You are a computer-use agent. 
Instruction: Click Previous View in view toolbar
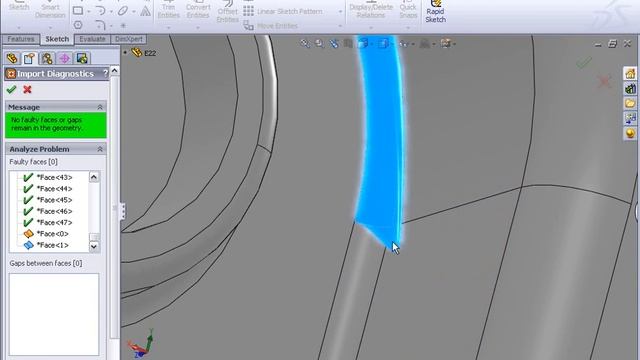click(334, 43)
